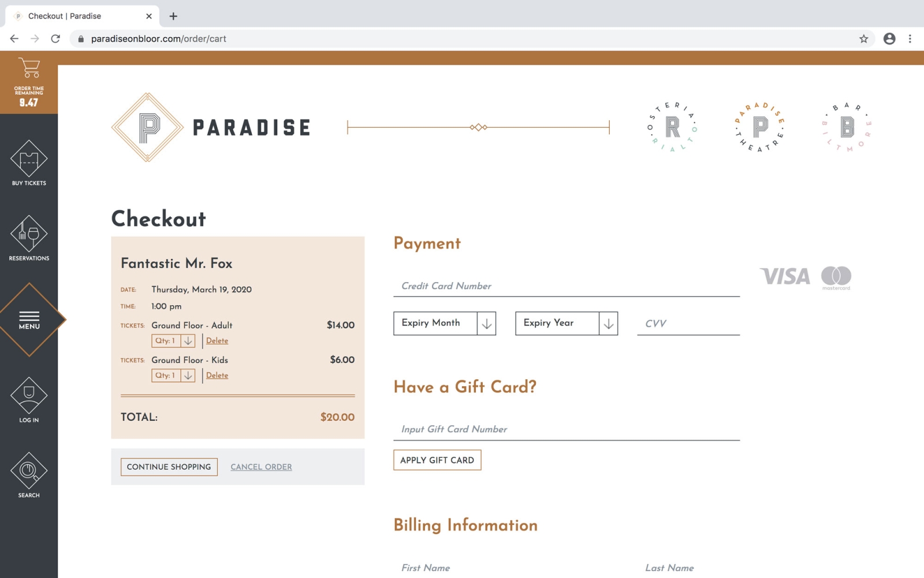Focus the CVV field
The height and width of the screenshot is (578, 924).
pyautogui.click(x=688, y=324)
